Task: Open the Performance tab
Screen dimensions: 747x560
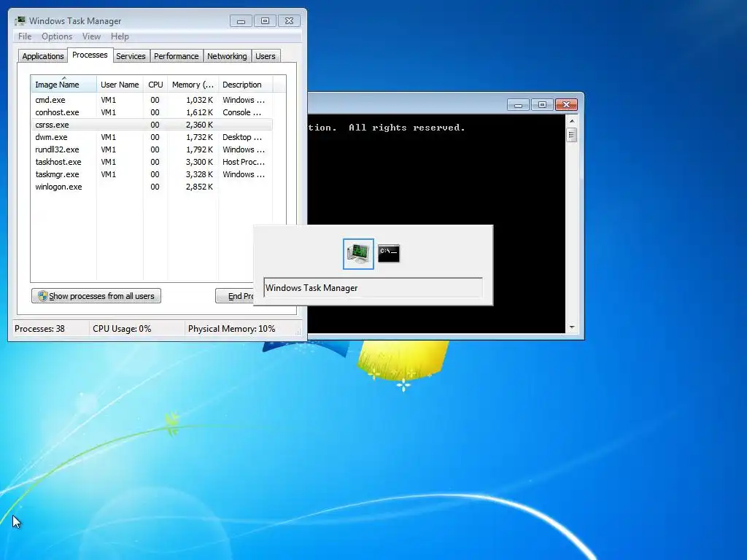Action: [x=177, y=56]
